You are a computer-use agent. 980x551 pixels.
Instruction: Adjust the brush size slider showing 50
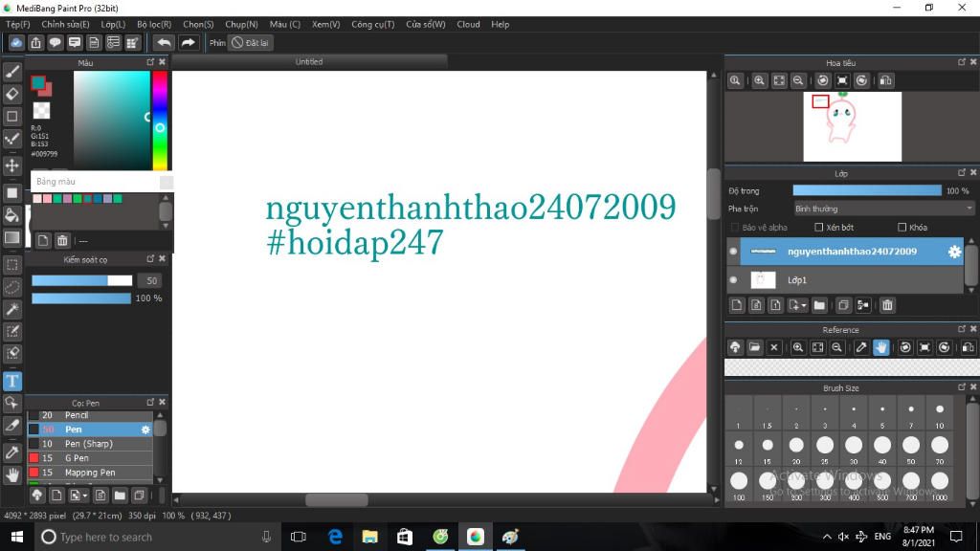tap(82, 280)
